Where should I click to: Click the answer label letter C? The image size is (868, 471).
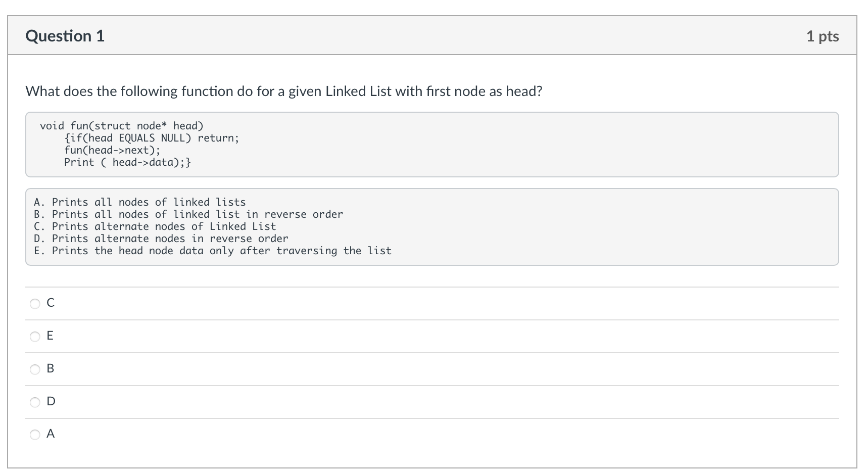tap(51, 303)
